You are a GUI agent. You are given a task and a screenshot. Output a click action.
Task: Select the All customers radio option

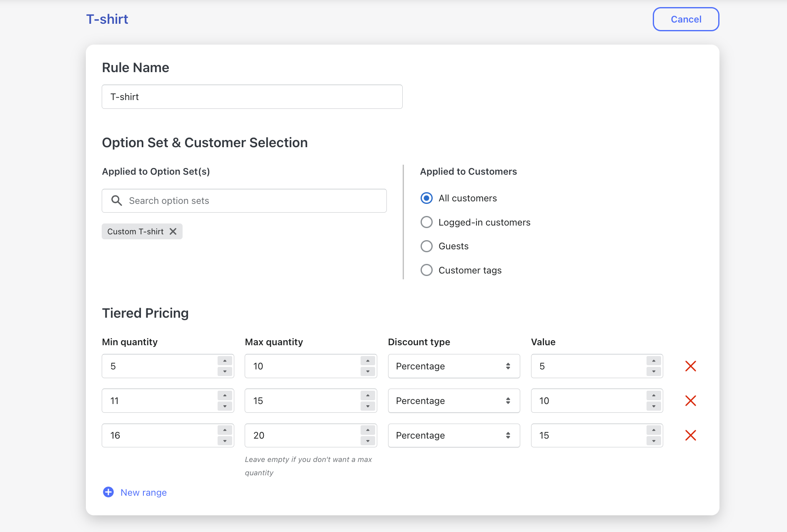click(426, 198)
